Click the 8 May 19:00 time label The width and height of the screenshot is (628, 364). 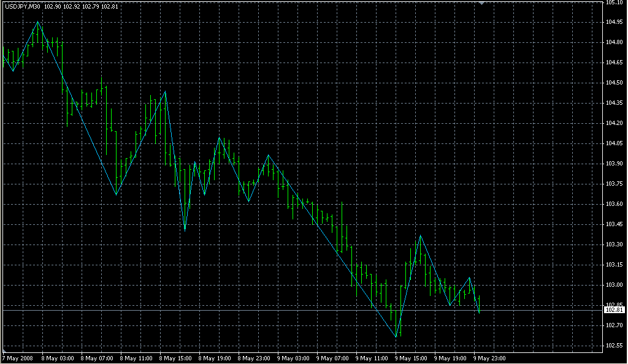pos(215,358)
